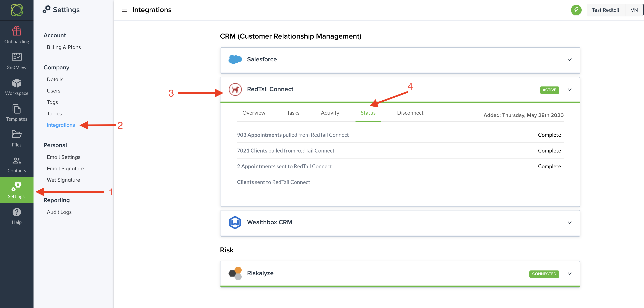Open Contacts people icon

point(16,160)
